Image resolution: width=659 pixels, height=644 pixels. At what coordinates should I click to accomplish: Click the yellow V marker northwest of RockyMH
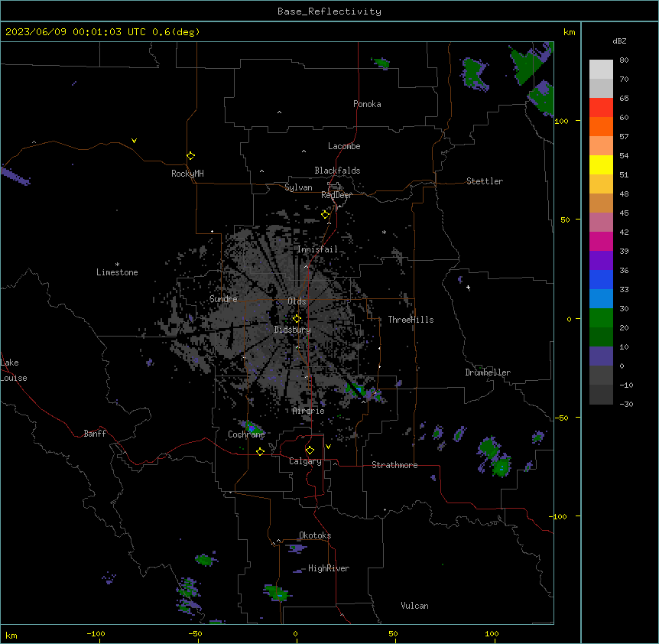point(134,141)
